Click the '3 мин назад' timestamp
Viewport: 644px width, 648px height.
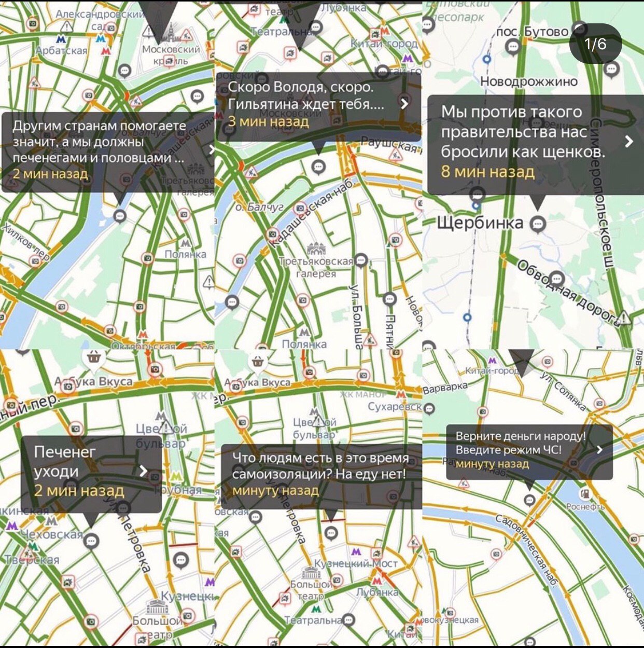268,121
